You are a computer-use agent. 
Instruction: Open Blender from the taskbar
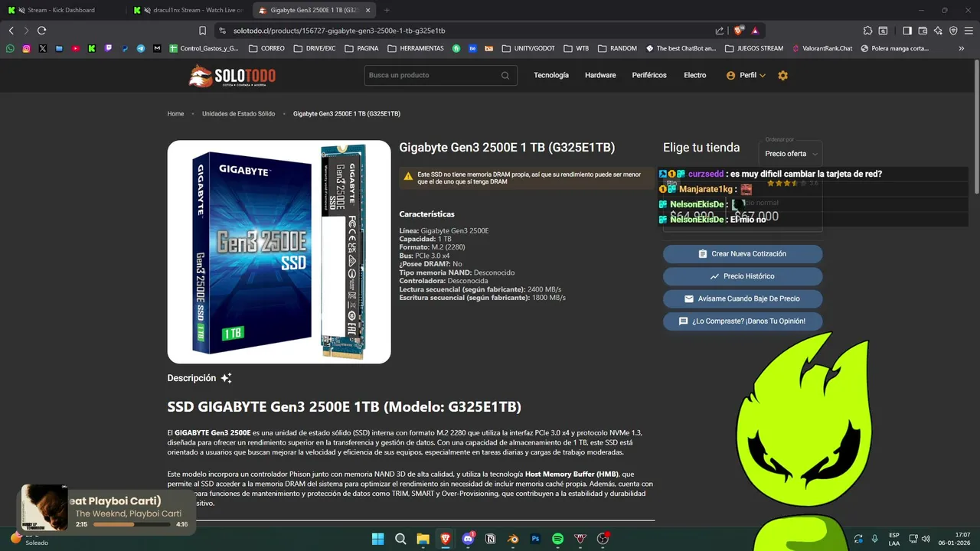click(513, 539)
